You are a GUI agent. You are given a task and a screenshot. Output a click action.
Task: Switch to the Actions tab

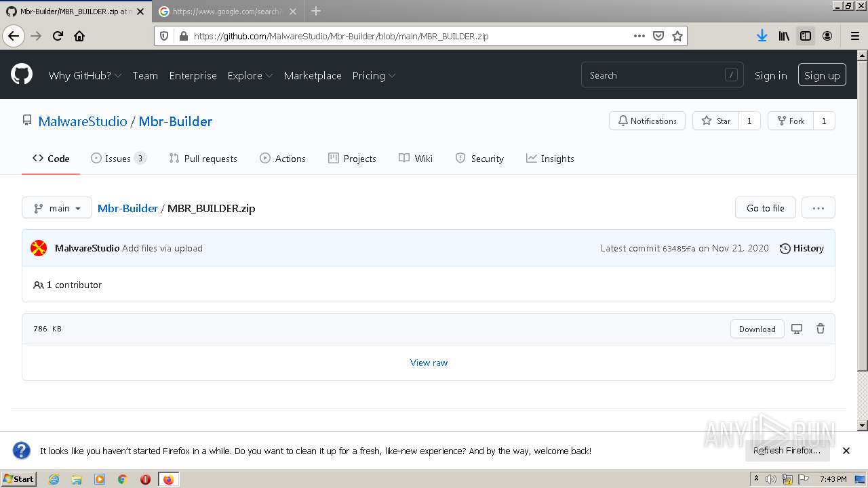(x=283, y=159)
